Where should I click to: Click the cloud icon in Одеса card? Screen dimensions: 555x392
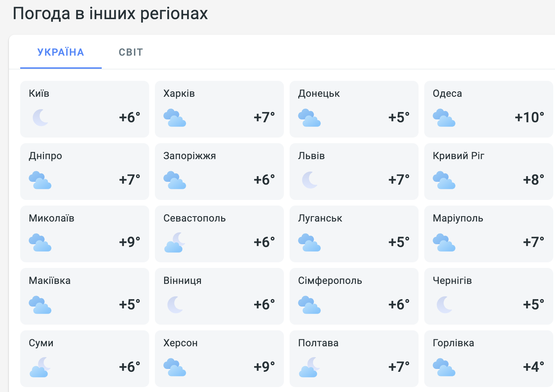pyautogui.click(x=444, y=118)
